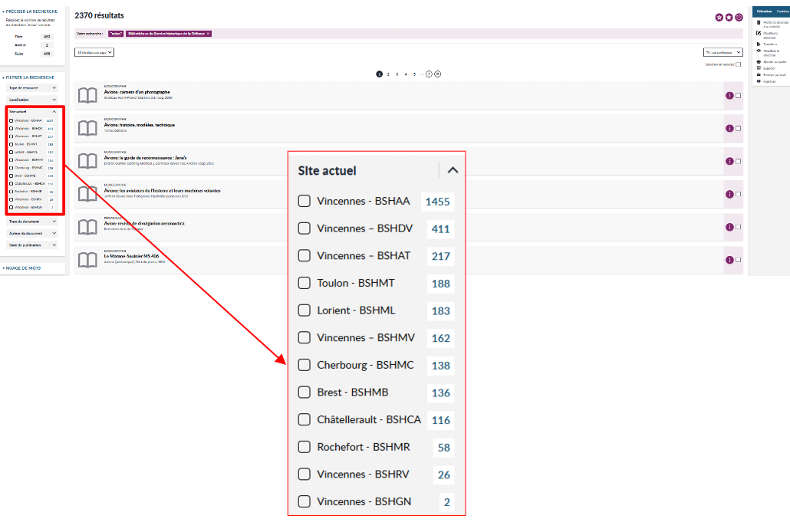Image resolution: width=790 pixels, height=532 pixels.
Task: Expand the Nuage de mots section
Action: pos(21,268)
